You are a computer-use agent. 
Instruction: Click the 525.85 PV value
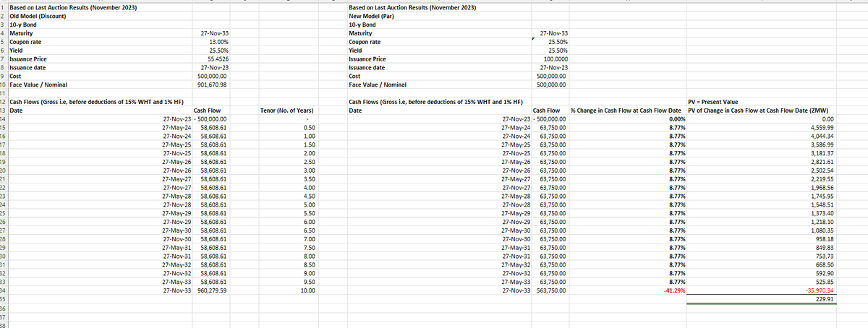825,281
